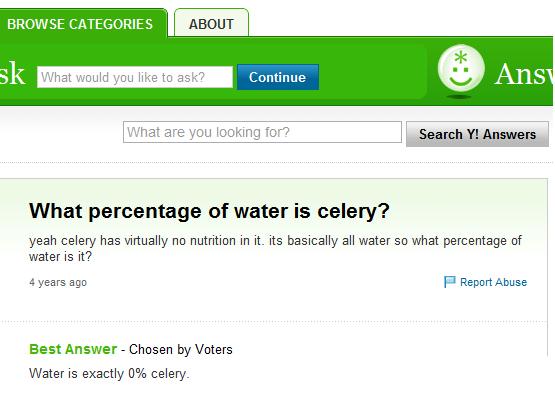
Task: Click the '4 years ago' timestamp
Action: [x=58, y=283]
